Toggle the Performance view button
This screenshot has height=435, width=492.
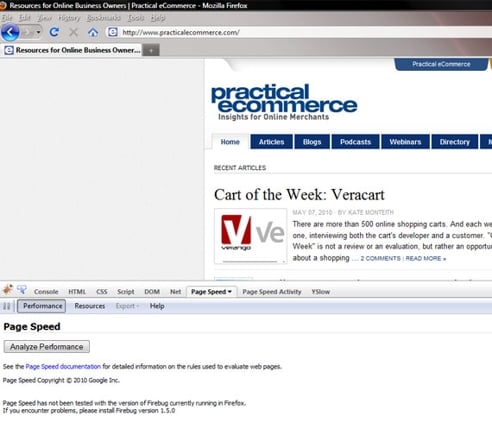click(42, 306)
